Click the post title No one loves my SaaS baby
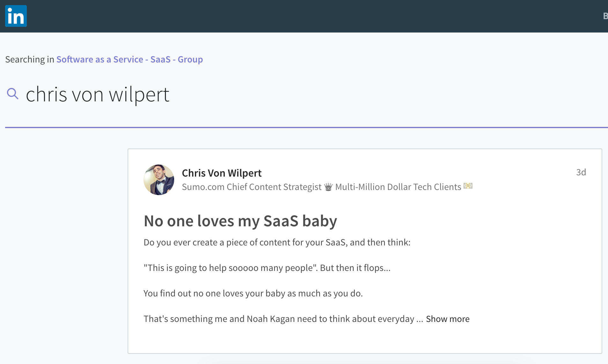Screen dimensions: 608x364 (x=240, y=221)
